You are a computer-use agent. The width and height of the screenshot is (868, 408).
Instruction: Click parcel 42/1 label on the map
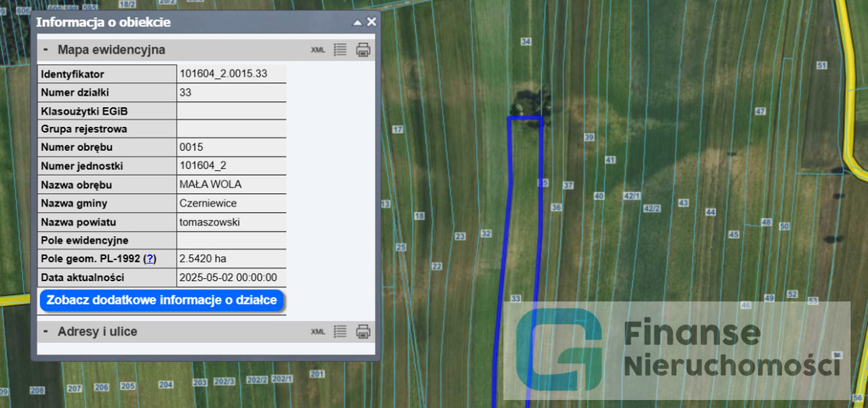pyautogui.click(x=631, y=196)
